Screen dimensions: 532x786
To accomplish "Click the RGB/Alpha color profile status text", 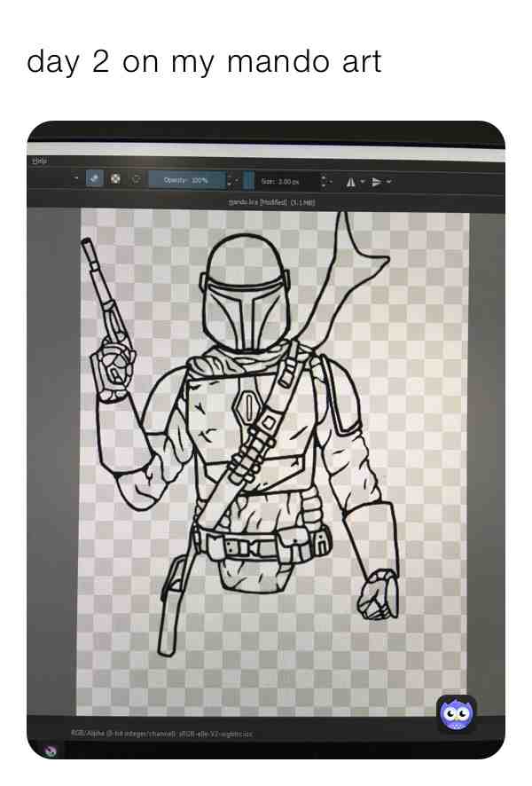I will [x=161, y=734].
